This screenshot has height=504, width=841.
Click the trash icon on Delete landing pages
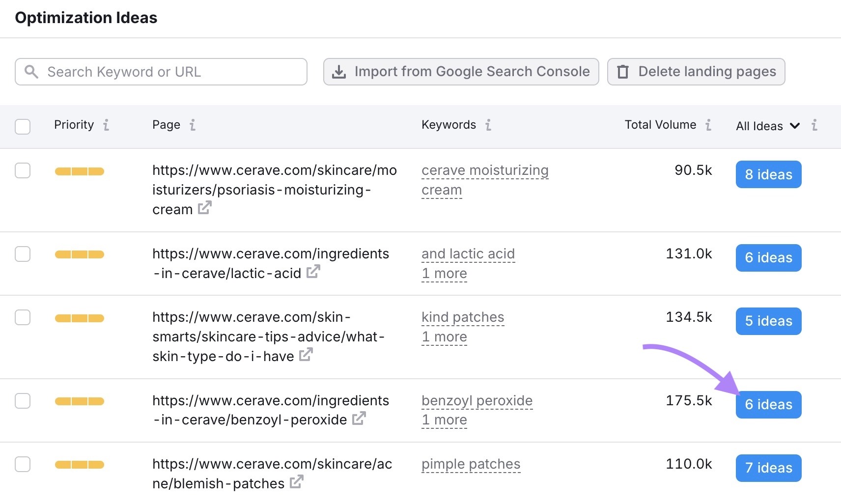pos(622,71)
